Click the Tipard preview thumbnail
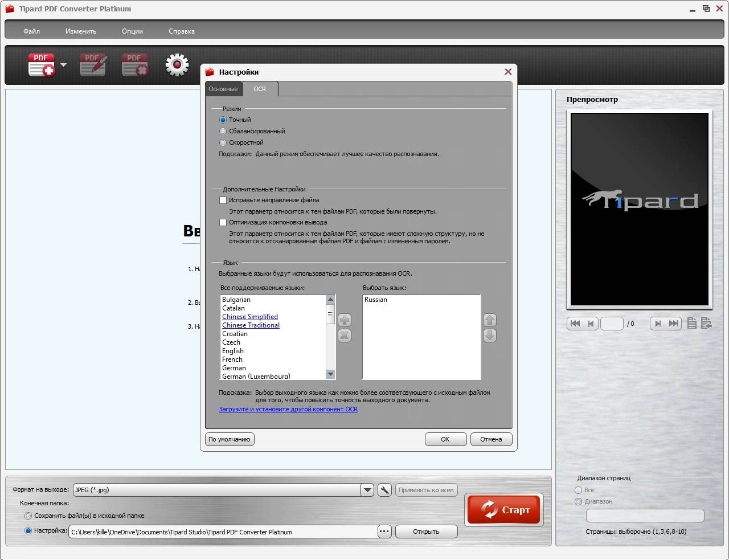The height and width of the screenshot is (560, 729). [640, 209]
